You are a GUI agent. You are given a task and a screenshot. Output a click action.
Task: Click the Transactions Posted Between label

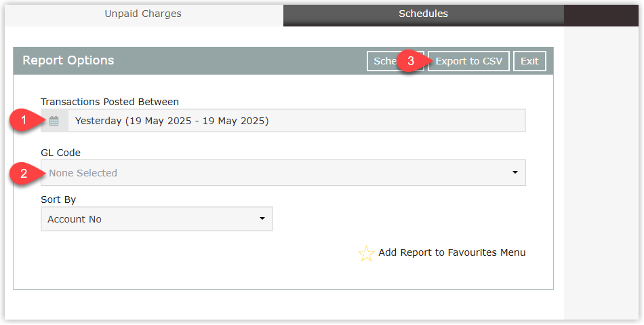coord(110,102)
